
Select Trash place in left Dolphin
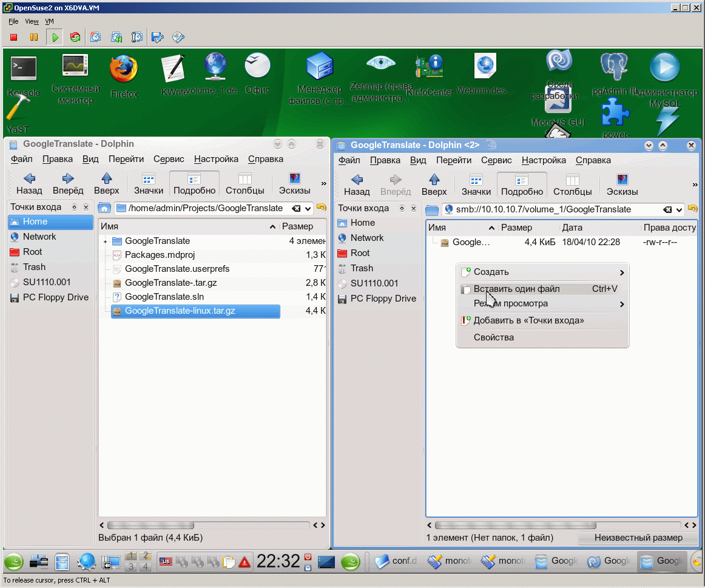click(50, 268)
